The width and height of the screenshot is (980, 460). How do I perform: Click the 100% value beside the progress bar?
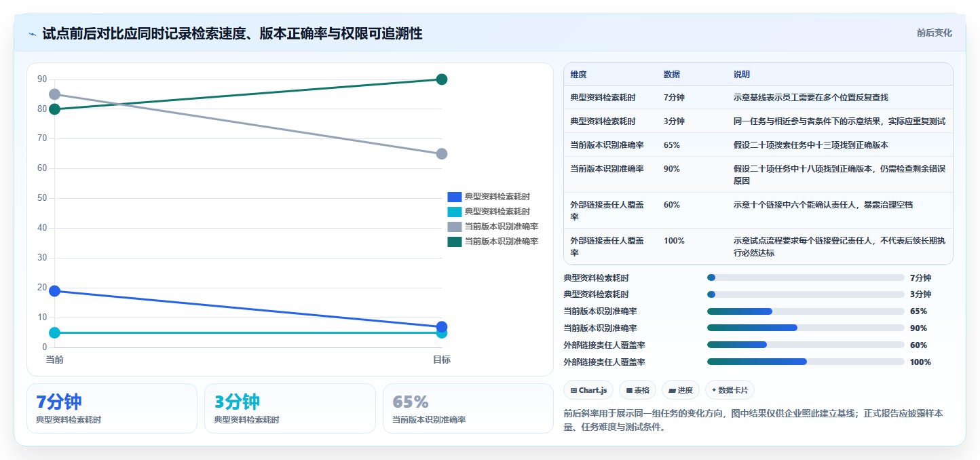click(x=920, y=362)
